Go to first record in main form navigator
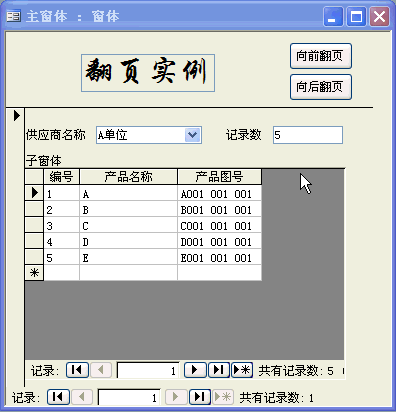Image resolution: width=396 pixels, height=412 pixels. tap(58, 397)
